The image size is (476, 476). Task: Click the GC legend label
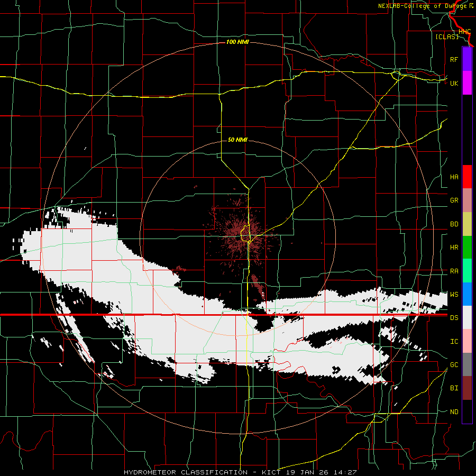point(454,364)
